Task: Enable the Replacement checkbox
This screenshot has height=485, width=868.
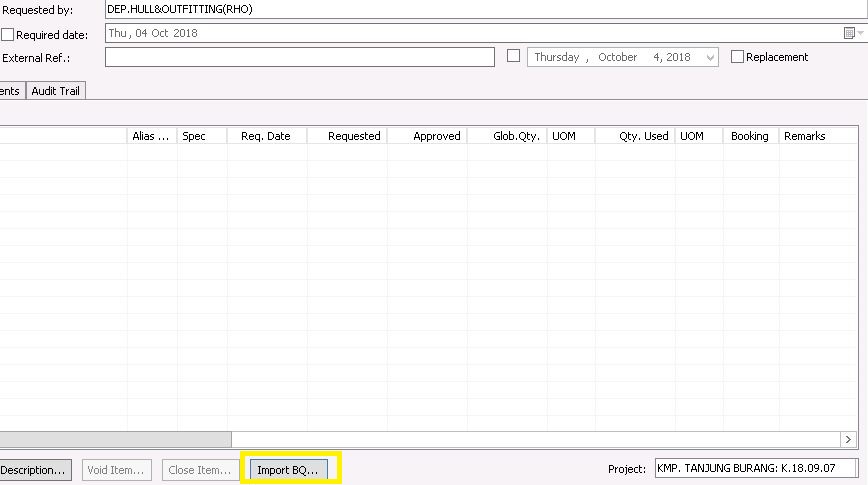Action: click(x=738, y=57)
